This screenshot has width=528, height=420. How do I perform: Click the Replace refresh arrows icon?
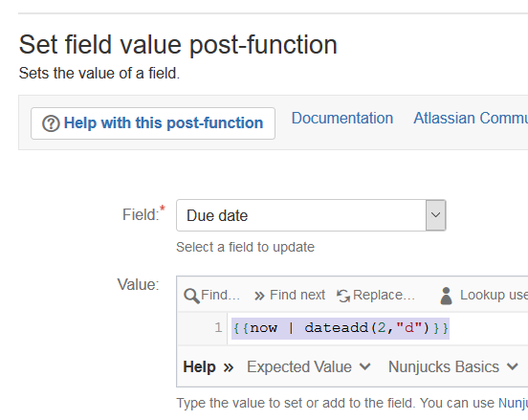point(343,296)
